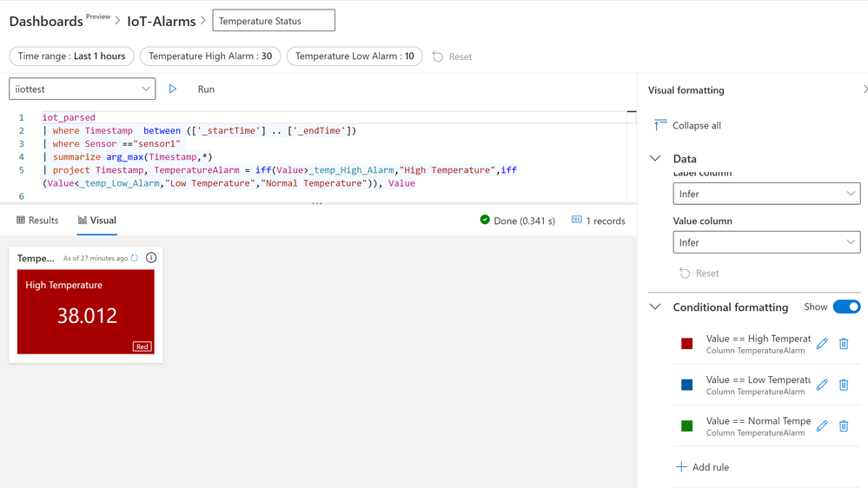Edit the Normal Temperature rule pencil
Image resolution: width=868 pixels, height=488 pixels.
point(822,425)
